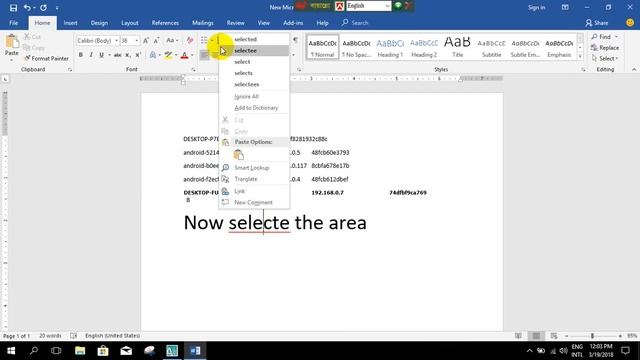
Task: Apply the Heading 1 style
Action: coord(390,47)
